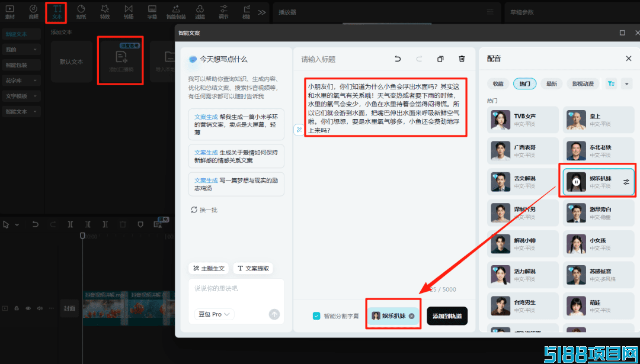This screenshot has width=640, height=364.
Task: Remove the 娱乐扒妹 voice chip
Action: pos(411,316)
